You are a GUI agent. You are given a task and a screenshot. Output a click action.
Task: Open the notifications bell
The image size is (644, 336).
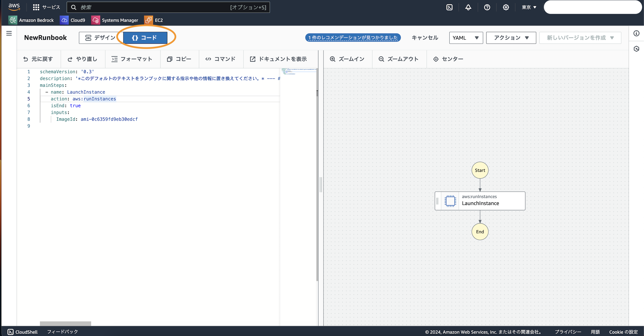coord(468,7)
